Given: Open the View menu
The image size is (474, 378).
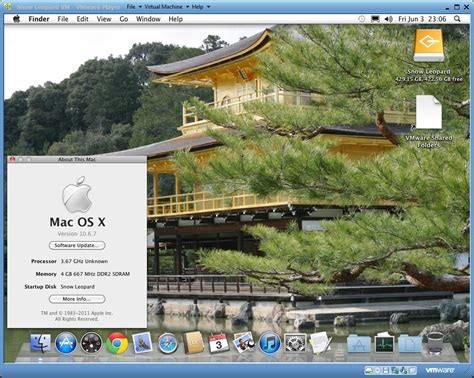Looking at the screenshot, I should (104, 19).
